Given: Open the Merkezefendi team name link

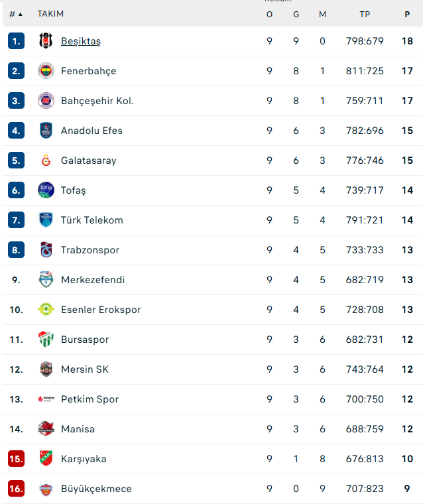Looking at the screenshot, I should [93, 280].
